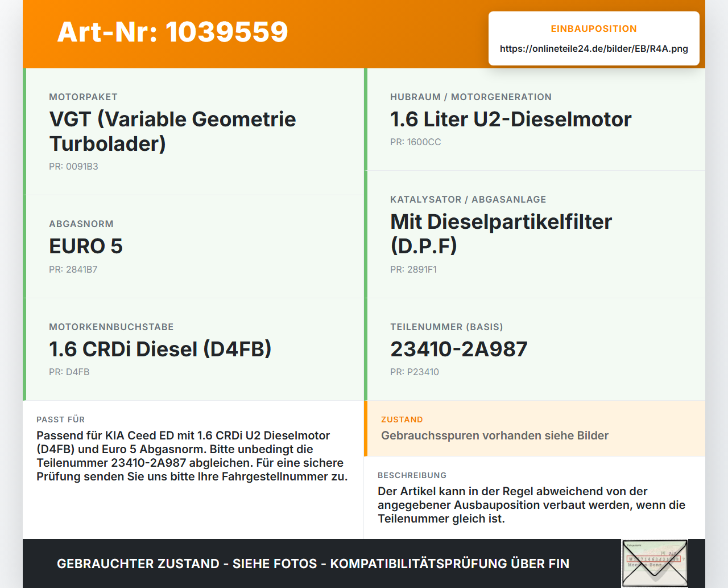This screenshot has height=588, width=728.
Task: Click VGT (Variable Geometrie Turbolader) value
Action: tap(172, 131)
